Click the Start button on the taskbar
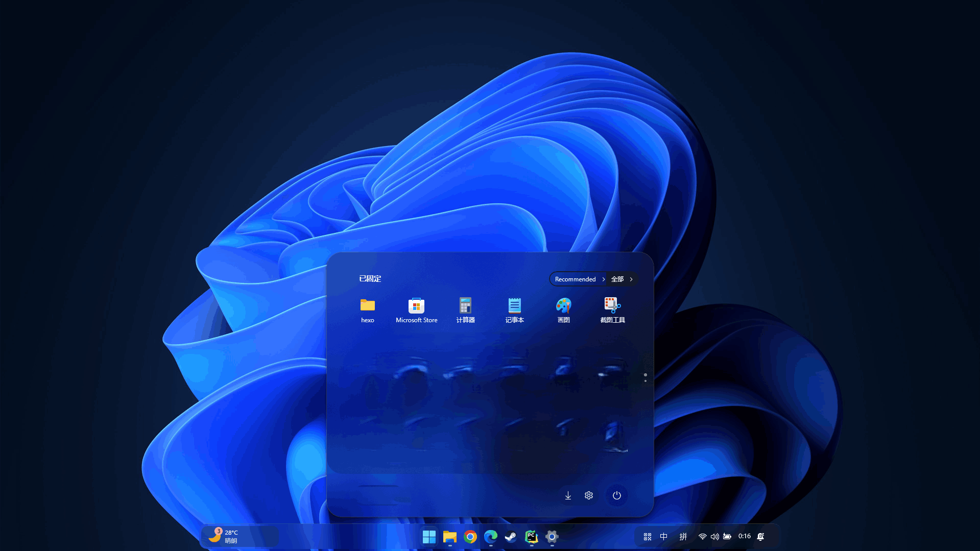 (429, 537)
